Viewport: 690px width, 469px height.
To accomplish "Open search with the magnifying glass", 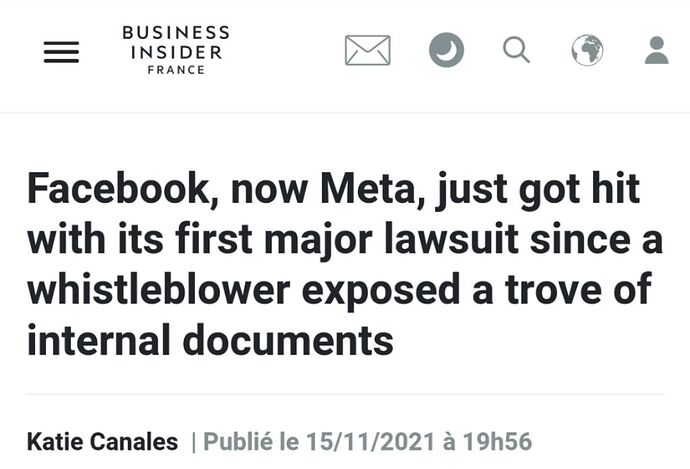I will coord(516,49).
